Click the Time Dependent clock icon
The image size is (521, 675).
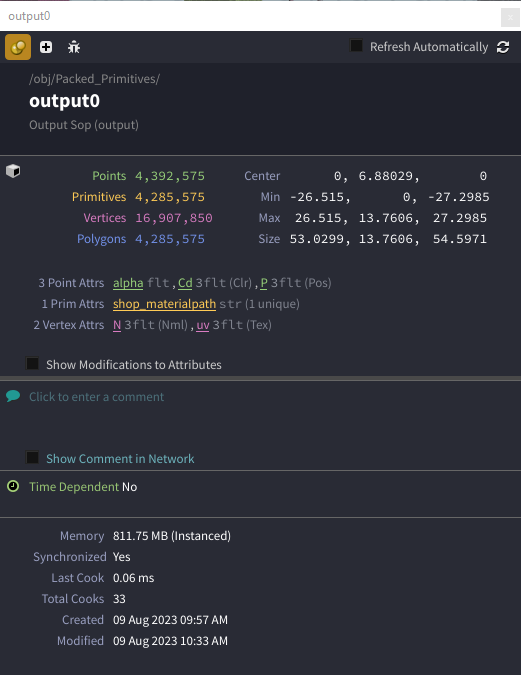coord(13,486)
